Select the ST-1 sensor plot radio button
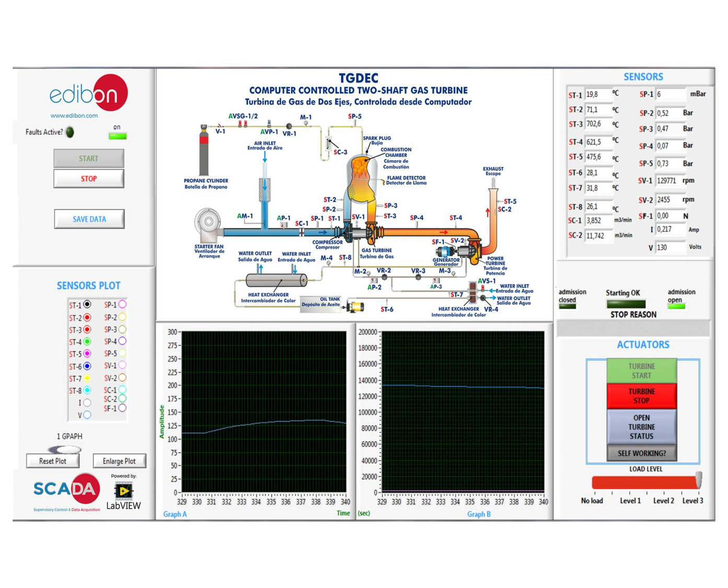 point(87,304)
